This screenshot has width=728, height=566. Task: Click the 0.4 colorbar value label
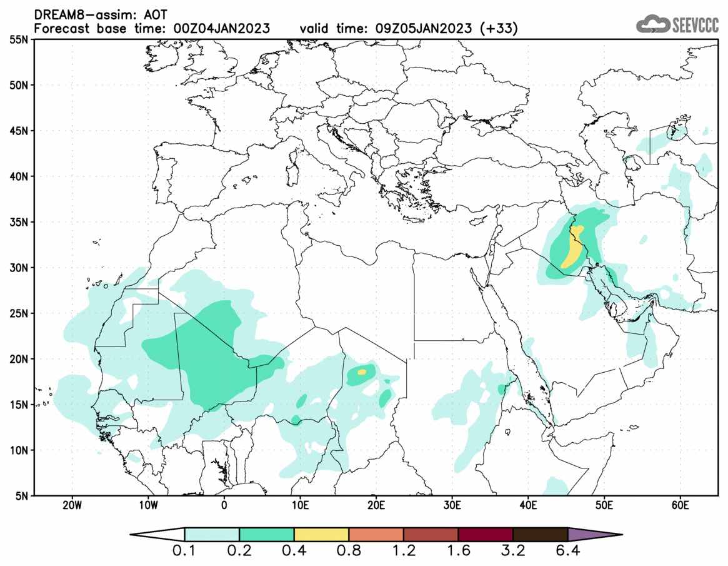pos(294,551)
